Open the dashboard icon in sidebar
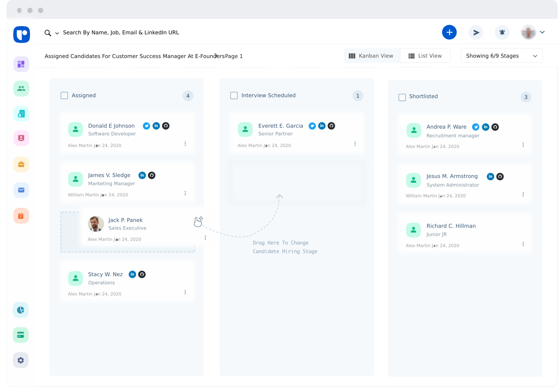Image resolution: width=560 pixels, height=392 pixels. click(21, 64)
